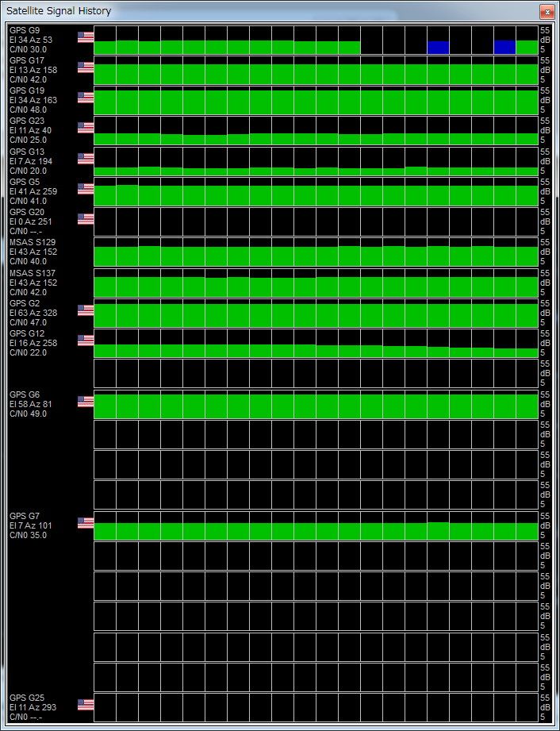Select the 'El 34 Az 53' text
The height and width of the screenshot is (731, 560).
[x=31, y=40]
